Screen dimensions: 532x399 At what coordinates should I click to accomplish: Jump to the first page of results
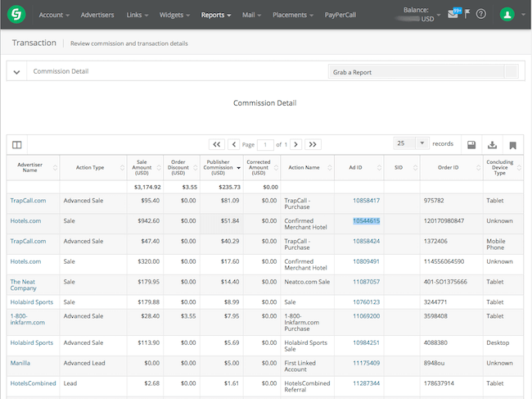pos(216,144)
